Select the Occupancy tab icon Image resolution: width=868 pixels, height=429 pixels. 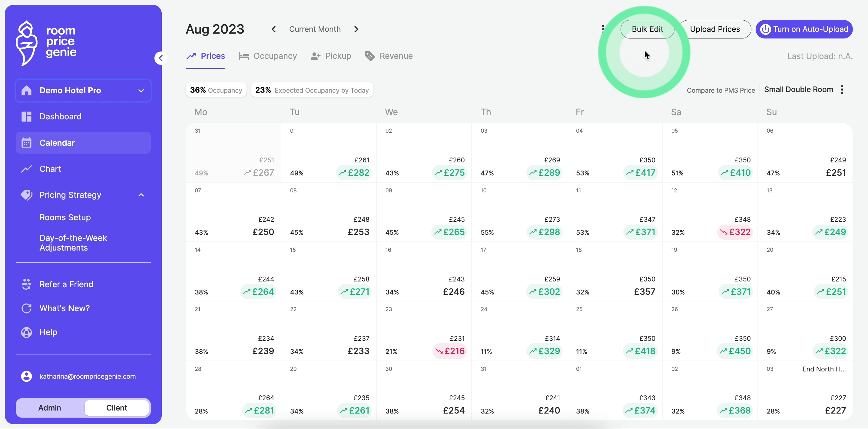(x=244, y=56)
